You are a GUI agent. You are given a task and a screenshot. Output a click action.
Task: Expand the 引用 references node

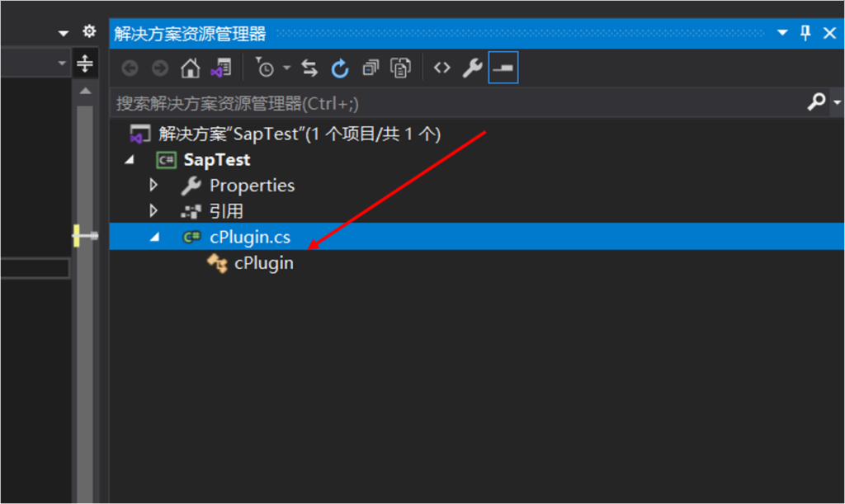[x=153, y=211]
